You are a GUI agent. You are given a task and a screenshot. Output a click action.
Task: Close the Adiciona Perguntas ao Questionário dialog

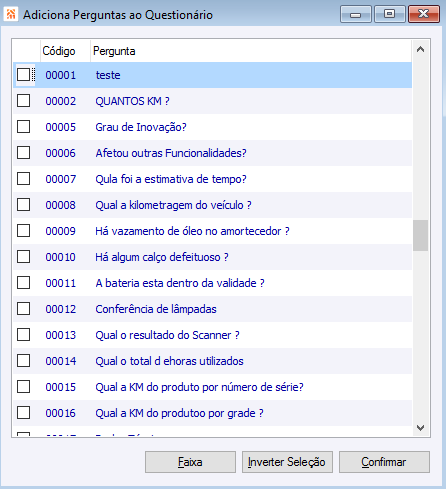[x=424, y=14]
